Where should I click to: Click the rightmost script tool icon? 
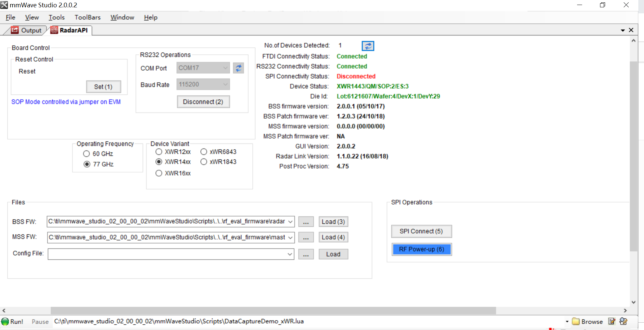click(623, 321)
